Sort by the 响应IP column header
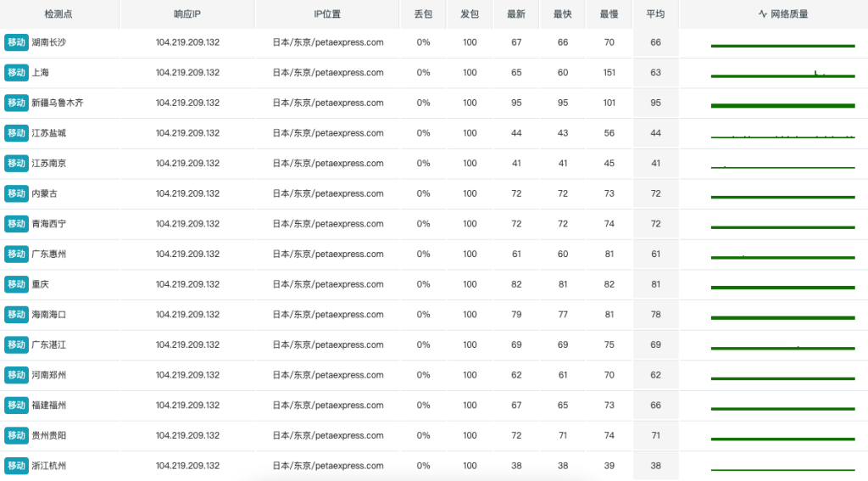The width and height of the screenshot is (868, 481). [x=187, y=14]
